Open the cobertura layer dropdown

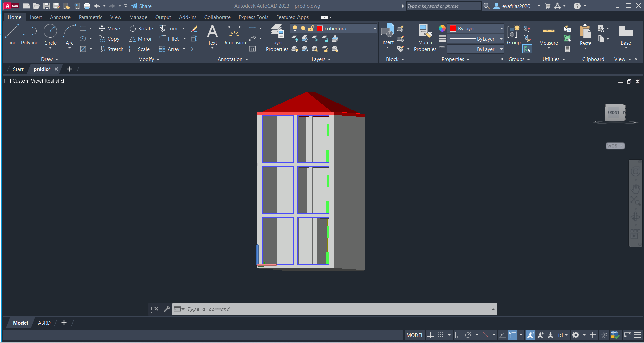tap(375, 29)
